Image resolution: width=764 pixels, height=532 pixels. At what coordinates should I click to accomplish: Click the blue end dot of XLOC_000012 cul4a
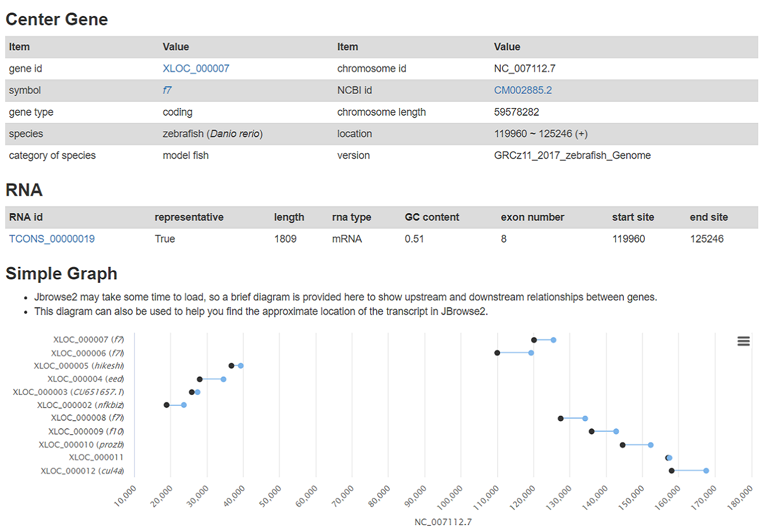(x=706, y=471)
